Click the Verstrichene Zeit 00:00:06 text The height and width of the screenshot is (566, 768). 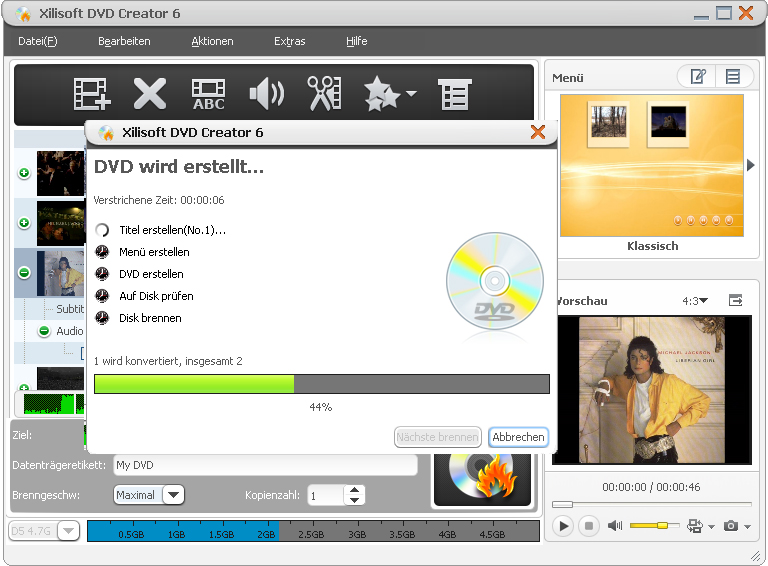tap(159, 200)
